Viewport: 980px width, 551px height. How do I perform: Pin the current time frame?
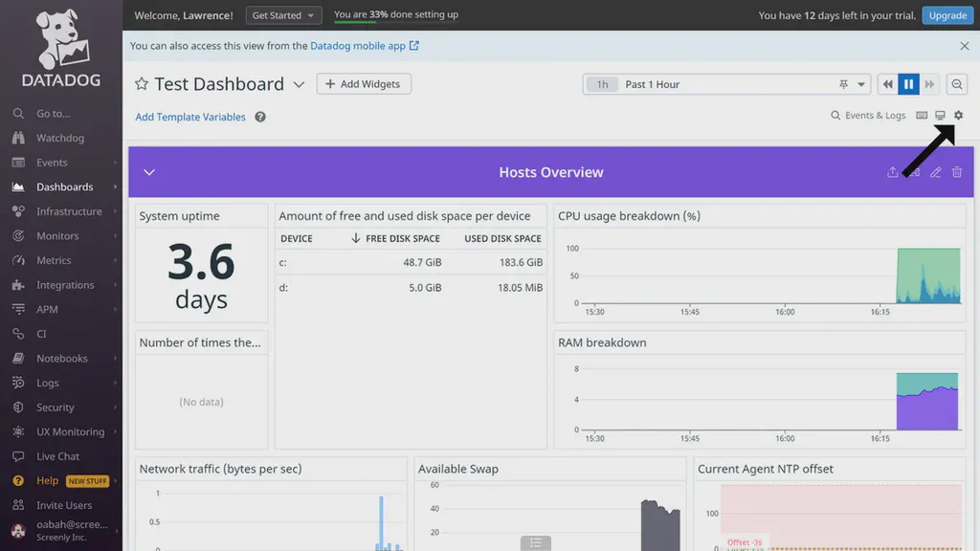[x=843, y=83]
